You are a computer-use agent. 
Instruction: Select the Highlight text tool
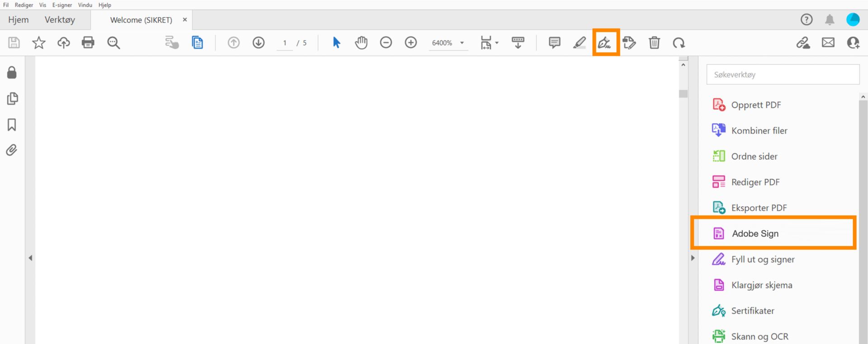(x=580, y=43)
